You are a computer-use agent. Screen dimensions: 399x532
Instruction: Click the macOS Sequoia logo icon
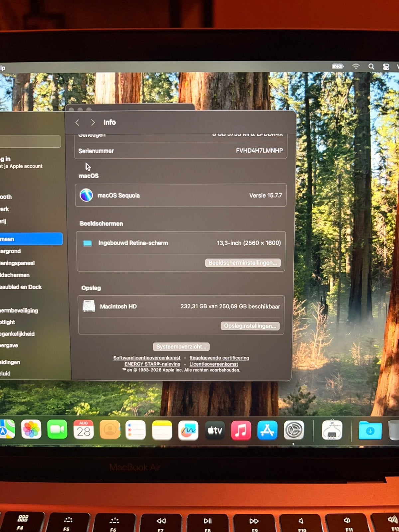tap(86, 195)
